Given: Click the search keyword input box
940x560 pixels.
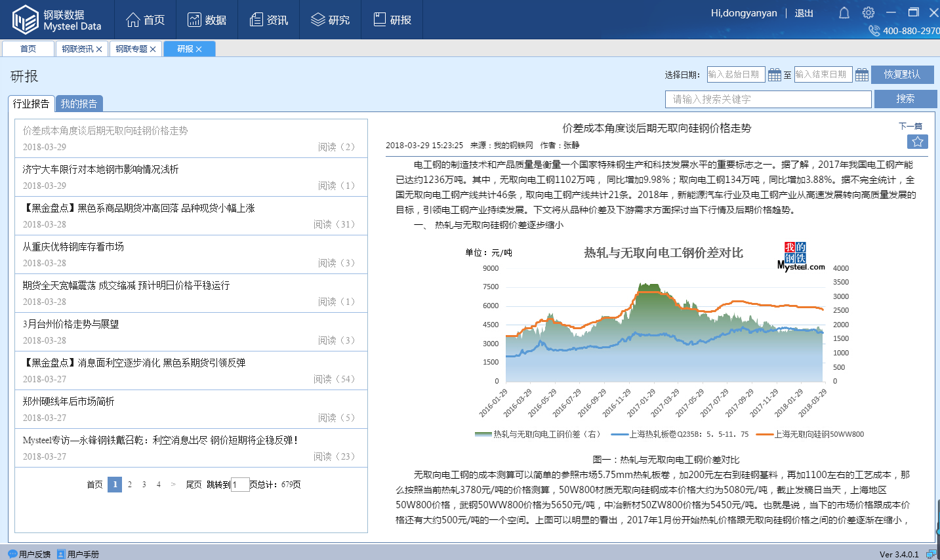Looking at the screenshot, I should pos(768,99).
